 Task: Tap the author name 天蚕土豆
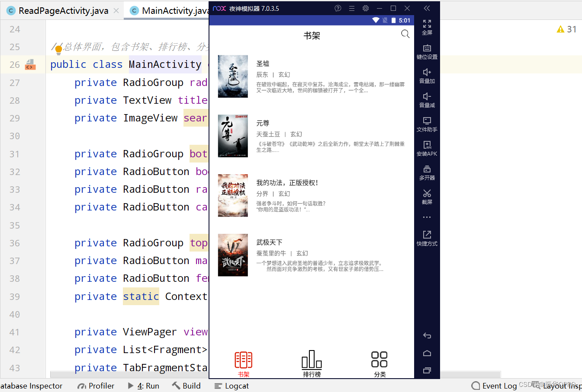[x=268, y=134]
